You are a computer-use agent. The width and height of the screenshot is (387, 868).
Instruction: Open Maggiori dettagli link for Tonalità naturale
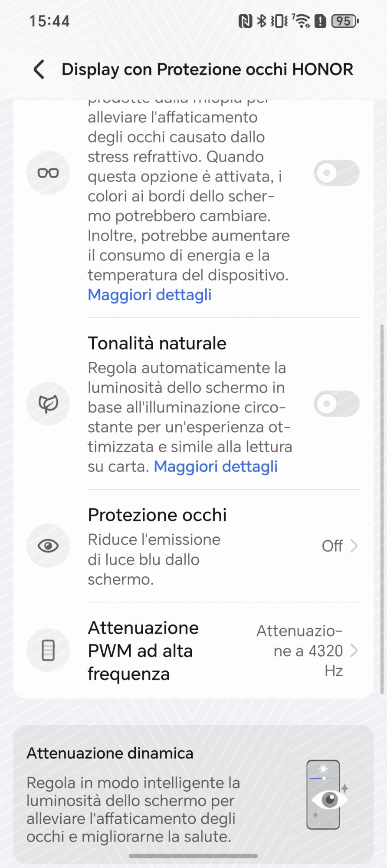click(216, 467)
